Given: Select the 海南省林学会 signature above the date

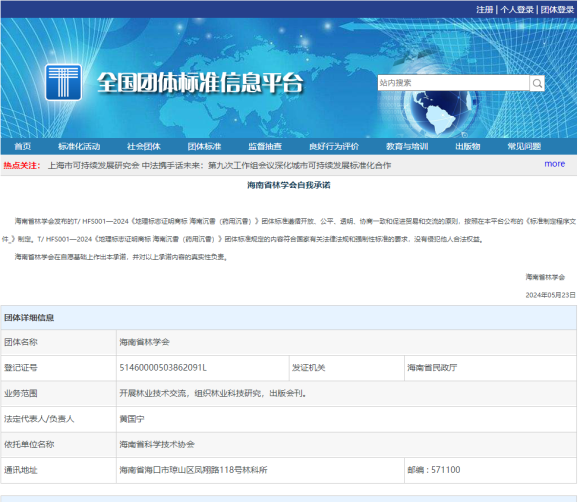Looking at the screenshot, I should click(545, 277).
